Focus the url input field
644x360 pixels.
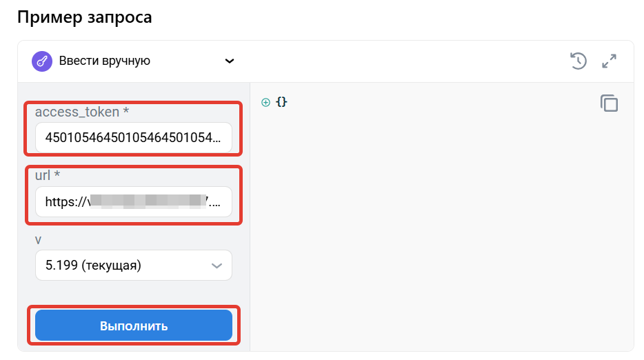coord(133,202)
